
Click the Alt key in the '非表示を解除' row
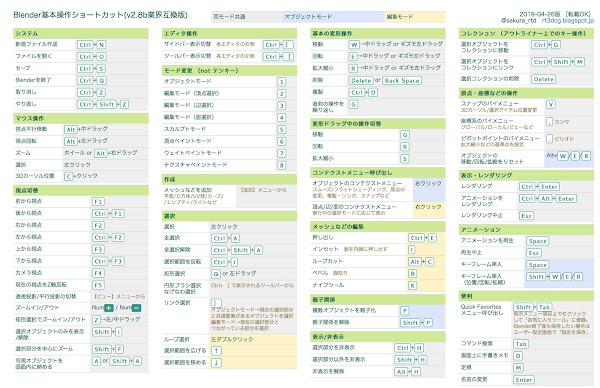click(x=401, y=372)
